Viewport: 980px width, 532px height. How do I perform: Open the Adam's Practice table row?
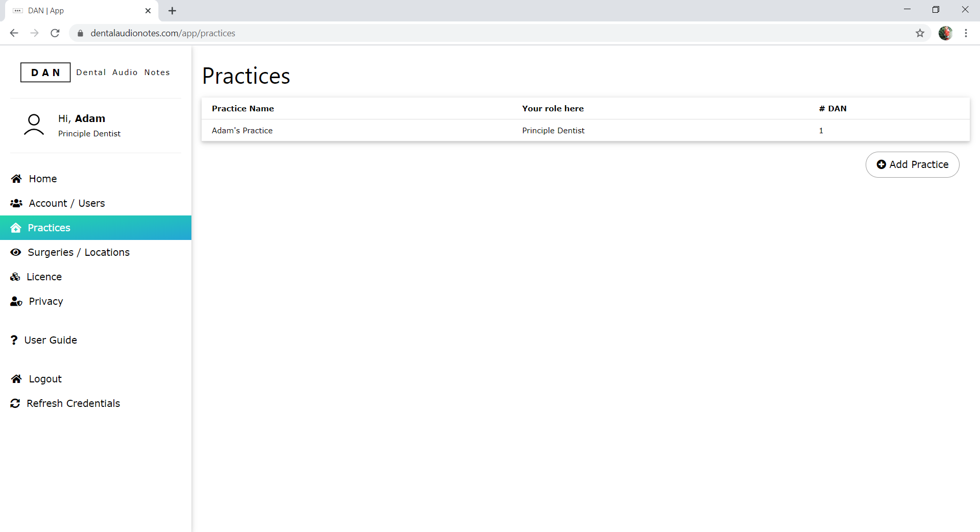tap(242, 131)
